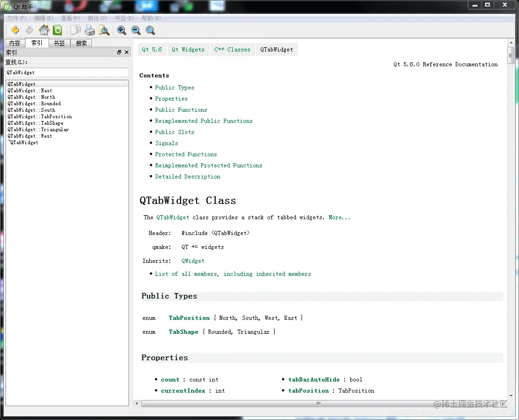Click the QTabWidget lookup input field
The height and width of the screenshot is (420, 519).
[x=67, y=72]
